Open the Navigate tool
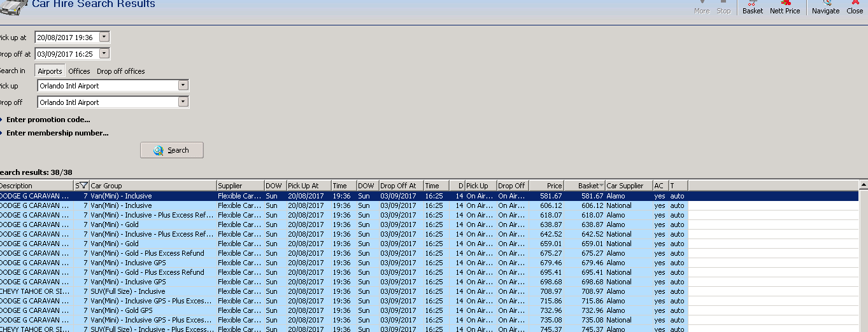 point(825,8)
